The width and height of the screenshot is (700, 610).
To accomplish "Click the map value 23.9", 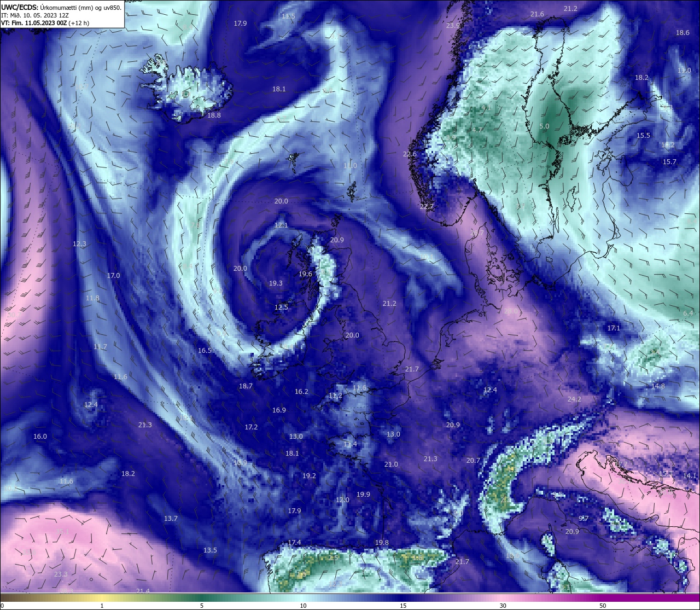I will tap(453, 25).
